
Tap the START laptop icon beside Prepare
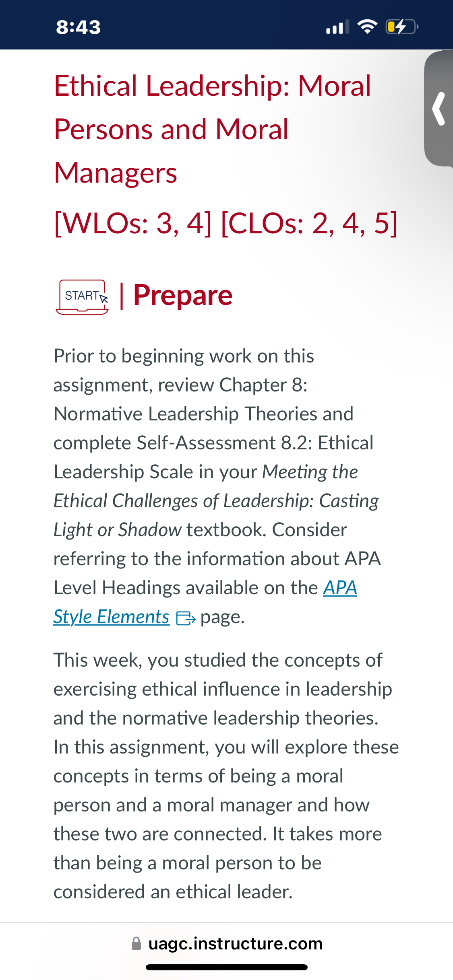[83, 297]
